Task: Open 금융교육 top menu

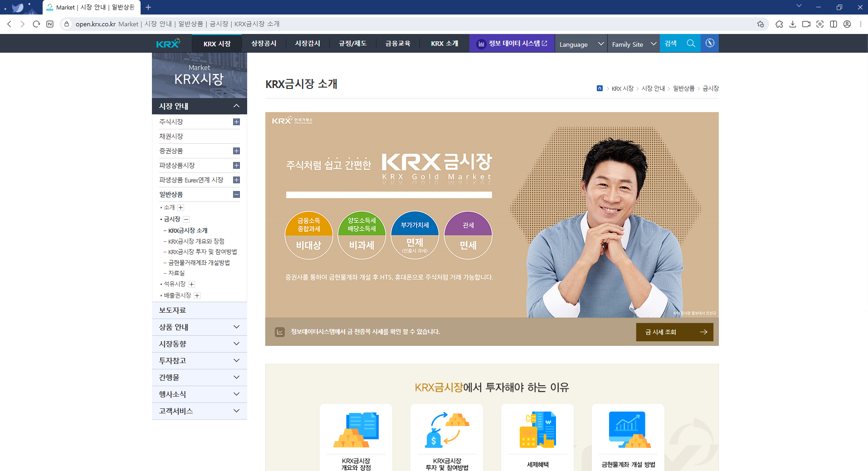Action: [x=398, y=44]
